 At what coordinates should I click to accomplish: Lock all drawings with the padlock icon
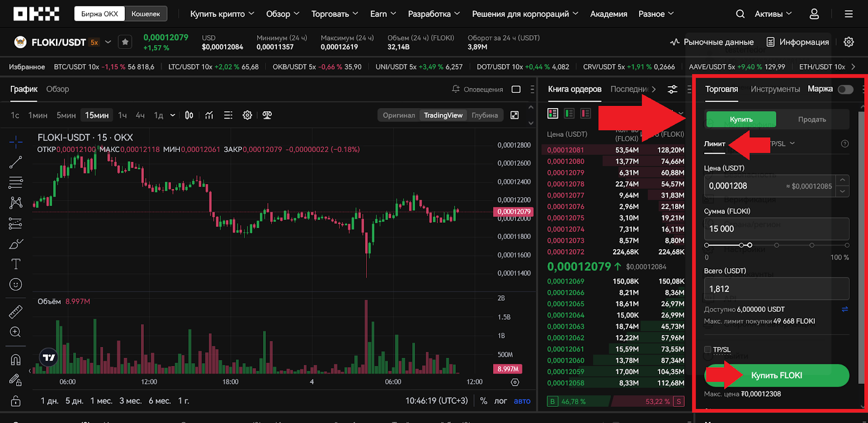(16, 401)
